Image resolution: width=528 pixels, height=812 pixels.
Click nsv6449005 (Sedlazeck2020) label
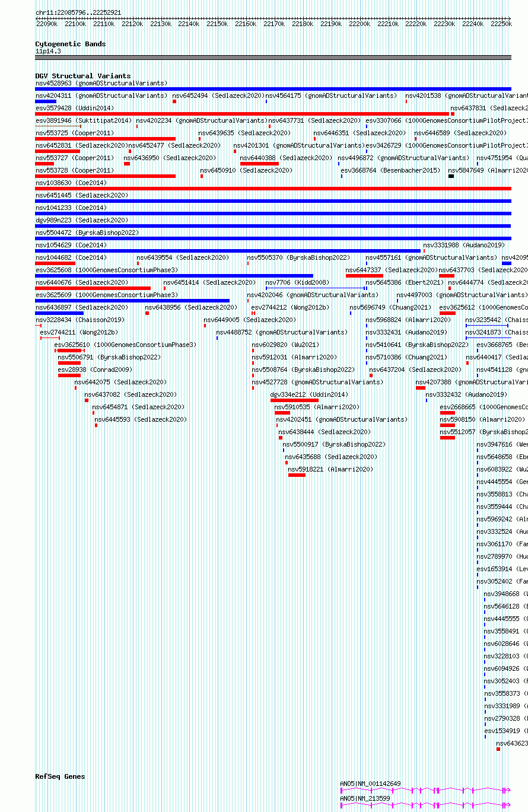pos(250,320)
